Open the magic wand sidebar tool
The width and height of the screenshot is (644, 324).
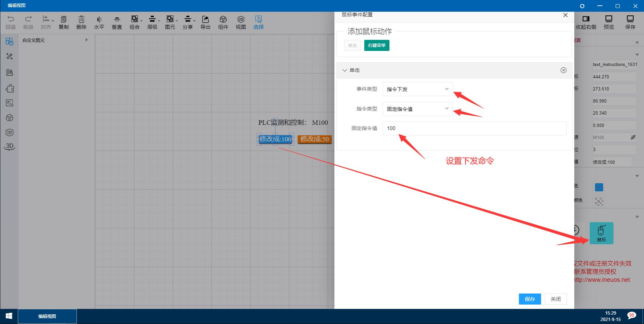click(9, 56)
